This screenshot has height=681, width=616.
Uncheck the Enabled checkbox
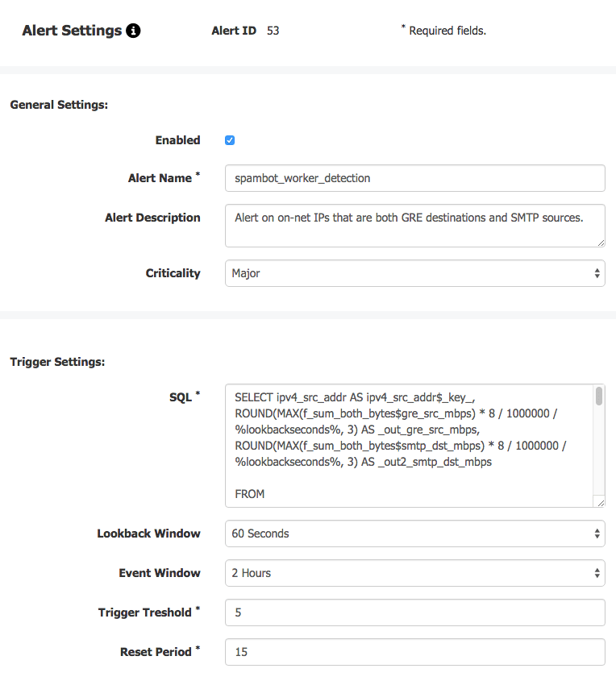230,140
